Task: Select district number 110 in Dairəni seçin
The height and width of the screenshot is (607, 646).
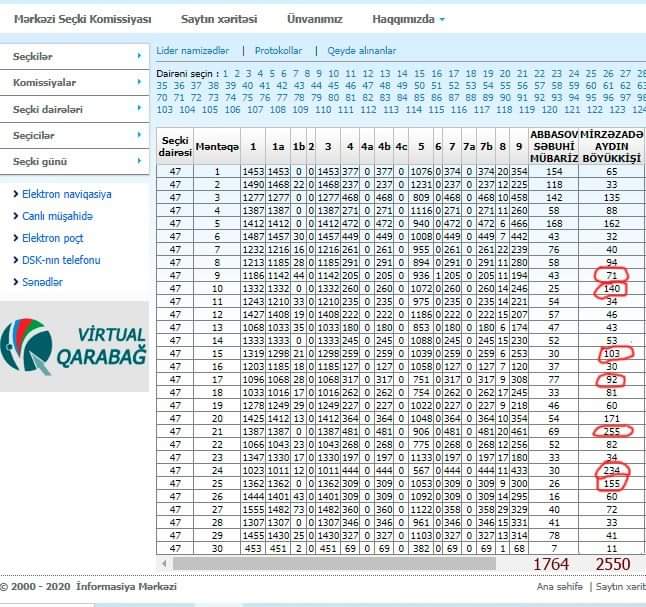Action: click(x=323, y=110)
